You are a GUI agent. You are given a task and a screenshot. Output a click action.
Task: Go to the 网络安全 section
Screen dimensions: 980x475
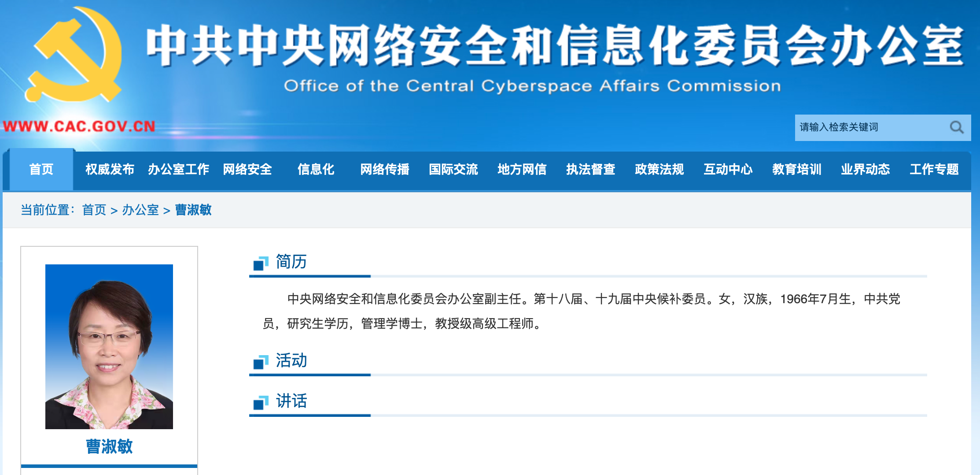247,170
